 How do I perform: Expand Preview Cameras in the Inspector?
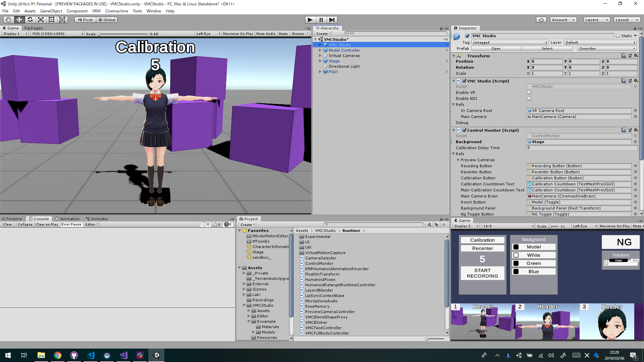click(x=458, y=160)
